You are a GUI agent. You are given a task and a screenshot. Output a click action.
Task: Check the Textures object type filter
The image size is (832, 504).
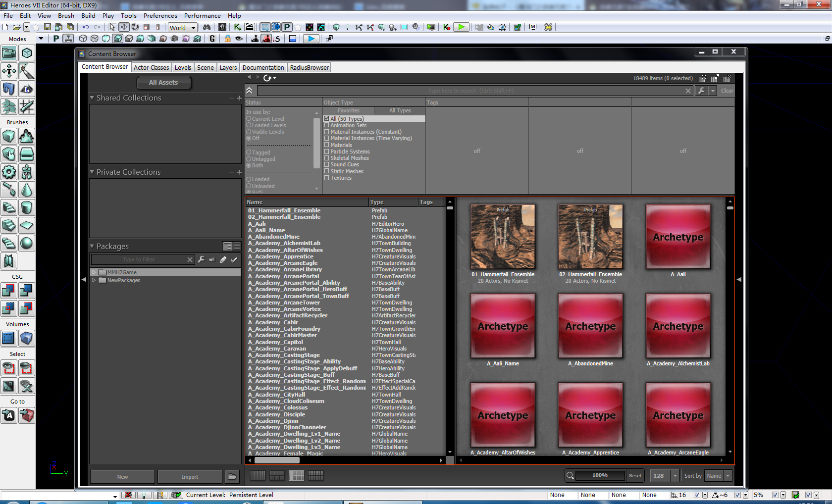[327, 178]
